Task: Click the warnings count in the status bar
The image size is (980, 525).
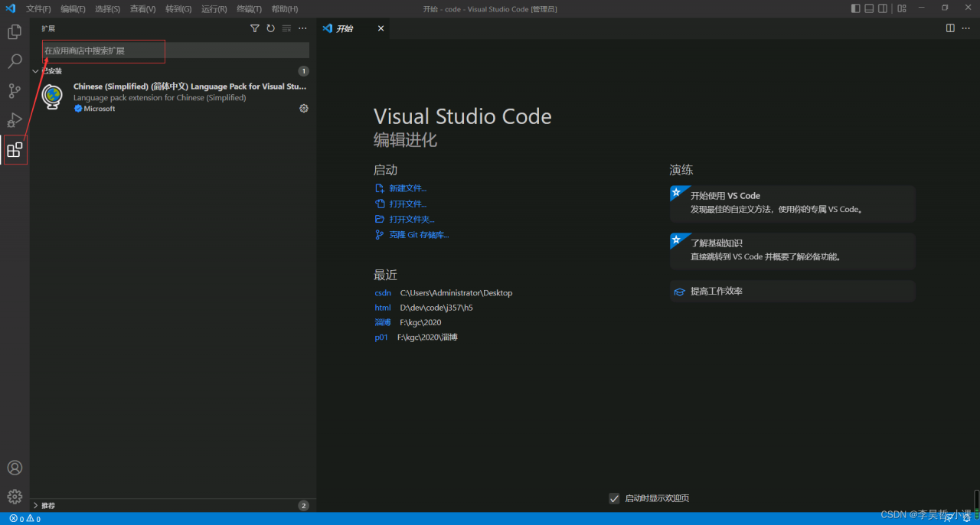Action: [x=33, y=519]
